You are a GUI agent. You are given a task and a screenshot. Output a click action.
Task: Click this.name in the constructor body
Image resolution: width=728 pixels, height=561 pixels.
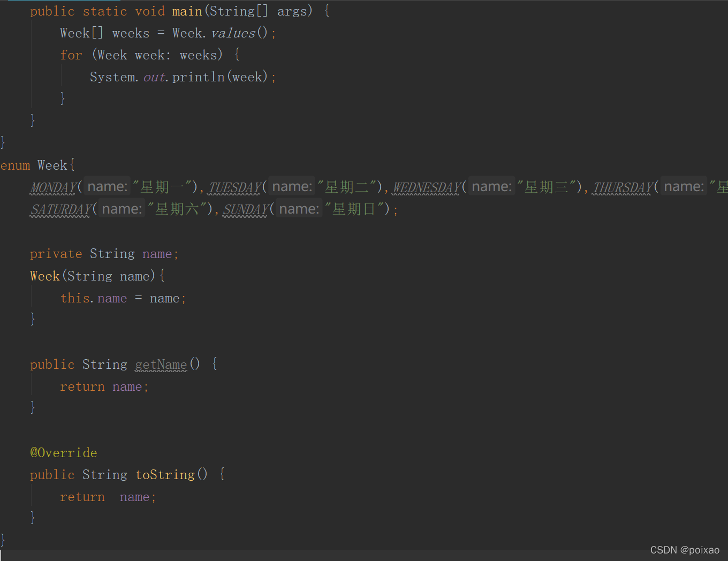94,298
